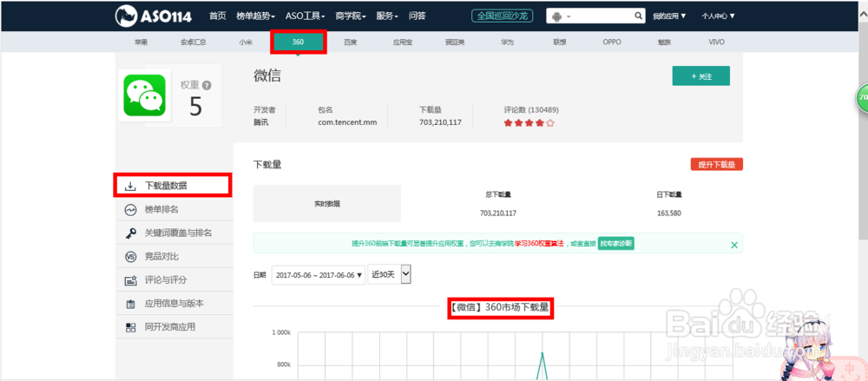Switch to the 华为 market tab
Viewport: 868px width, 381px height.
pos(507,42)
